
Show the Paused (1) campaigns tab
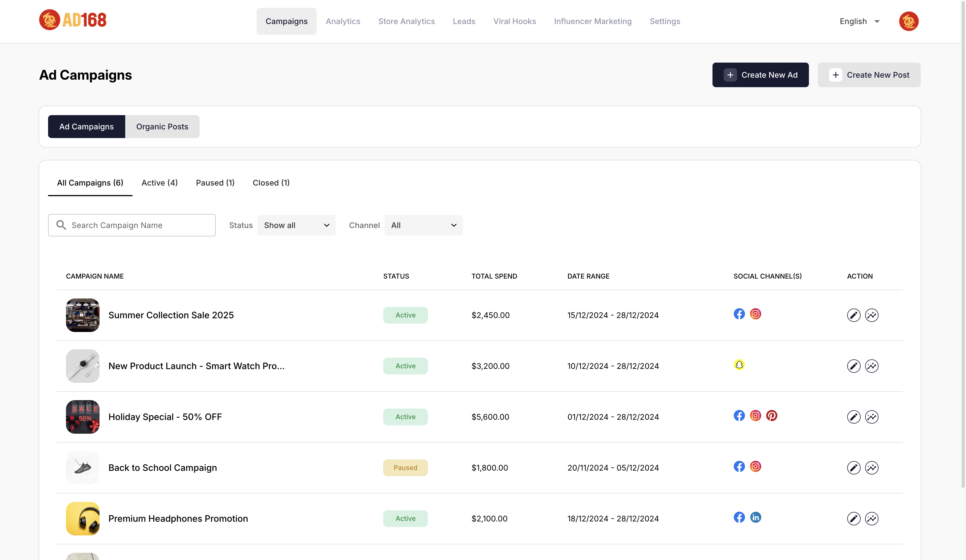pyautogui.click(x=215, y=183)
